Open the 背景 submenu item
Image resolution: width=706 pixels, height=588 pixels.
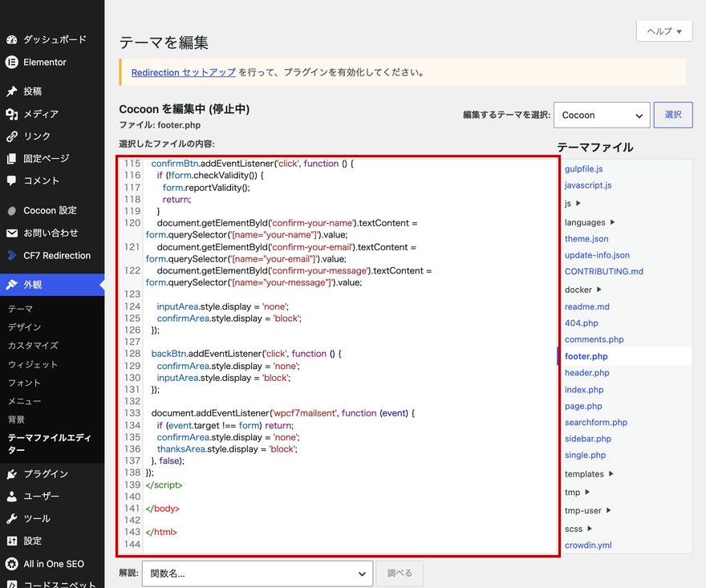click(x=16, y=420)
